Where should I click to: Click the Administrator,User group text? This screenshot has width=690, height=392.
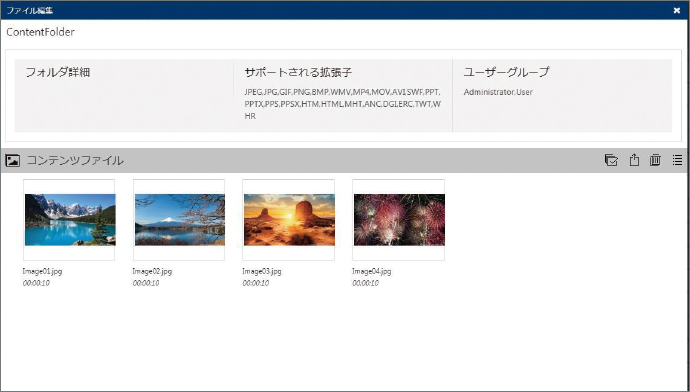(498, 92)
